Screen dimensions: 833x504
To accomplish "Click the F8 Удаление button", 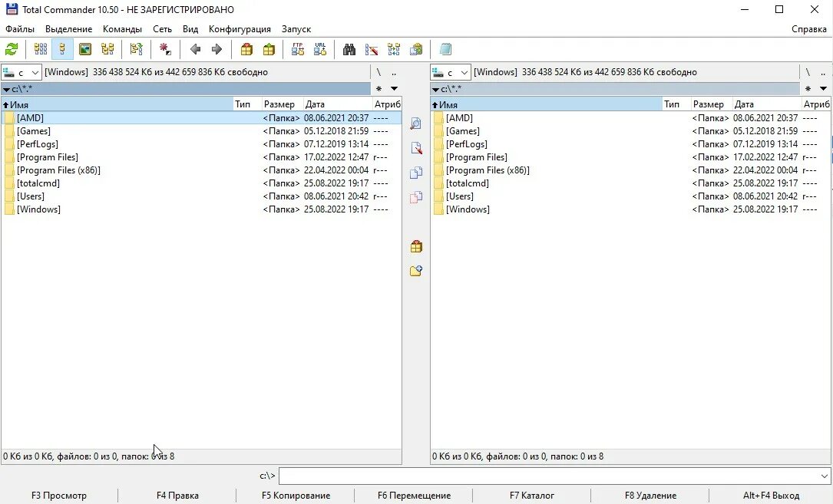I will [x=650, y=496].
